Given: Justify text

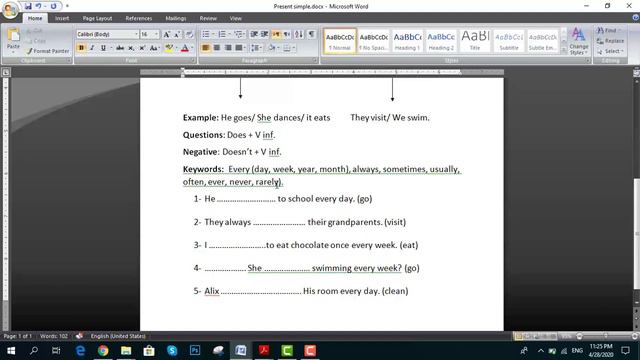Looking at the screenshot, I should [239, 48].
